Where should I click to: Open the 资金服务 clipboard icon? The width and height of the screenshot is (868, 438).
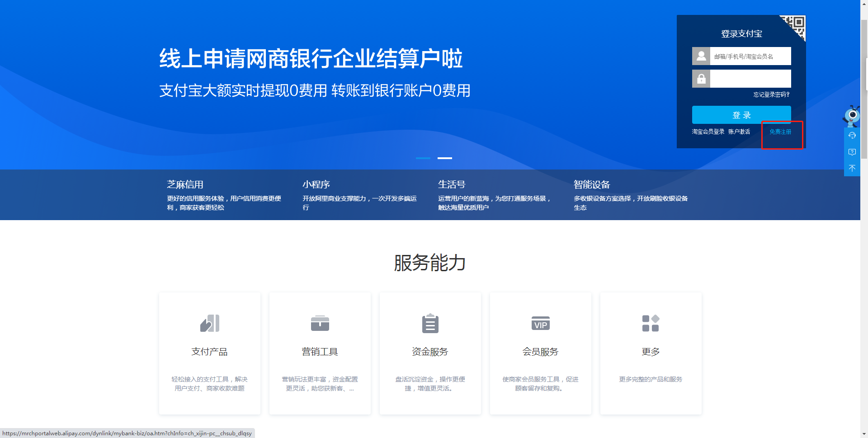430,323
